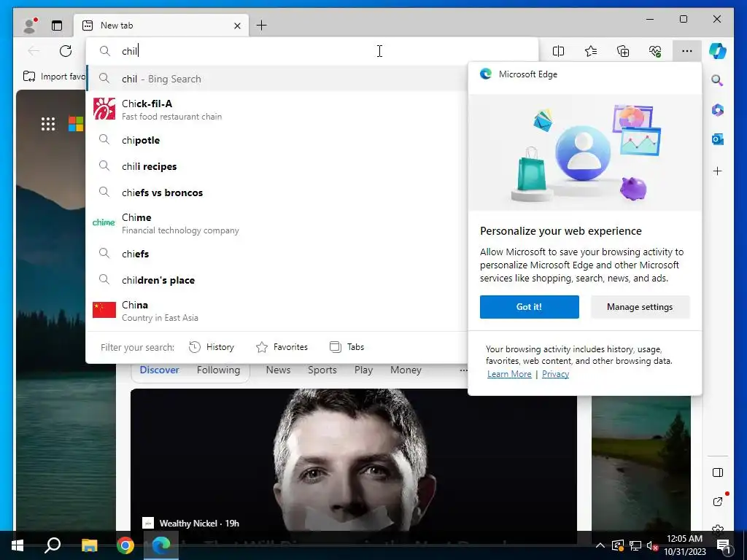
Task: Click Microsoft Edge taskbar icon
Action: 161,545
